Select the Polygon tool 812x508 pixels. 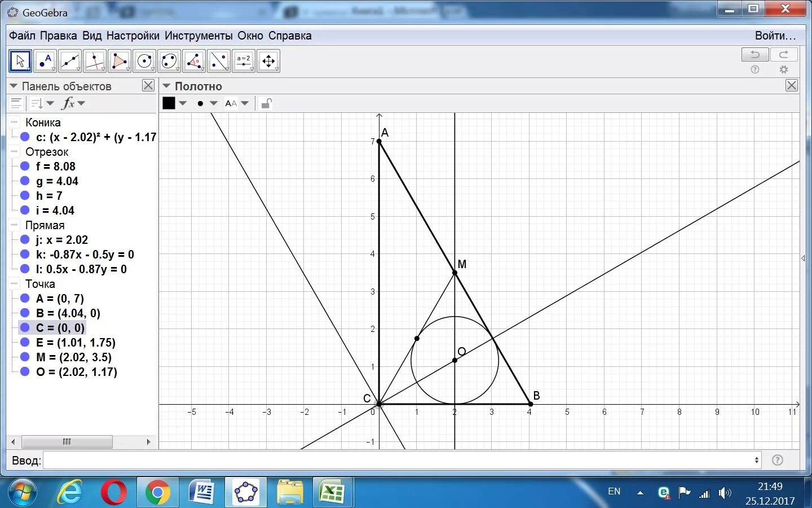pos(120,61)
